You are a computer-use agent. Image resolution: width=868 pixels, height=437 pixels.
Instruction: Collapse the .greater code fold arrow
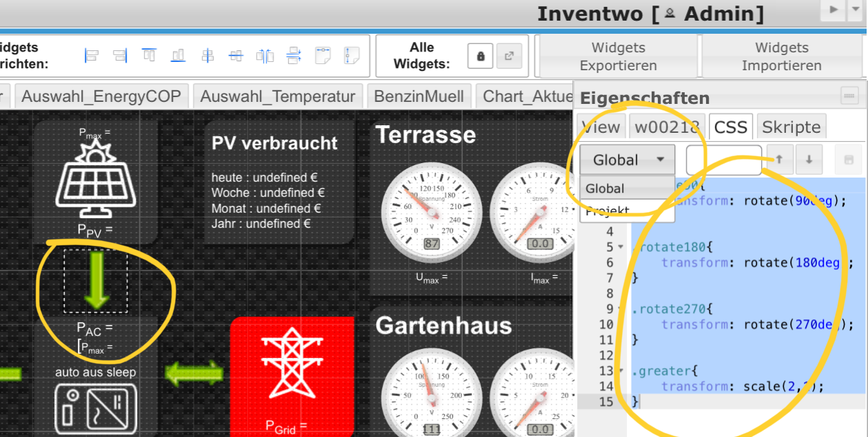(x=620, y=371)
